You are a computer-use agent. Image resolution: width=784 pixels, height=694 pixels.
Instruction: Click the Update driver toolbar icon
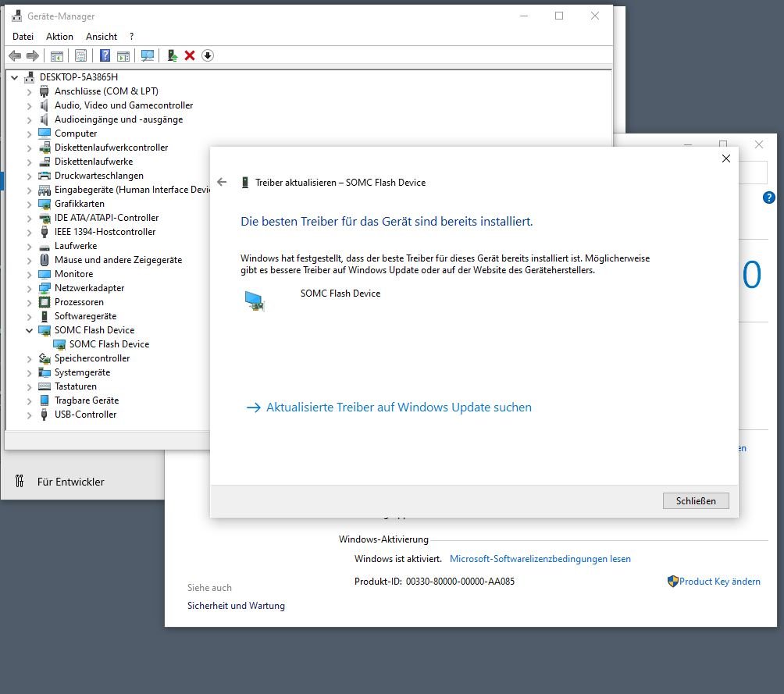(173, 55)
